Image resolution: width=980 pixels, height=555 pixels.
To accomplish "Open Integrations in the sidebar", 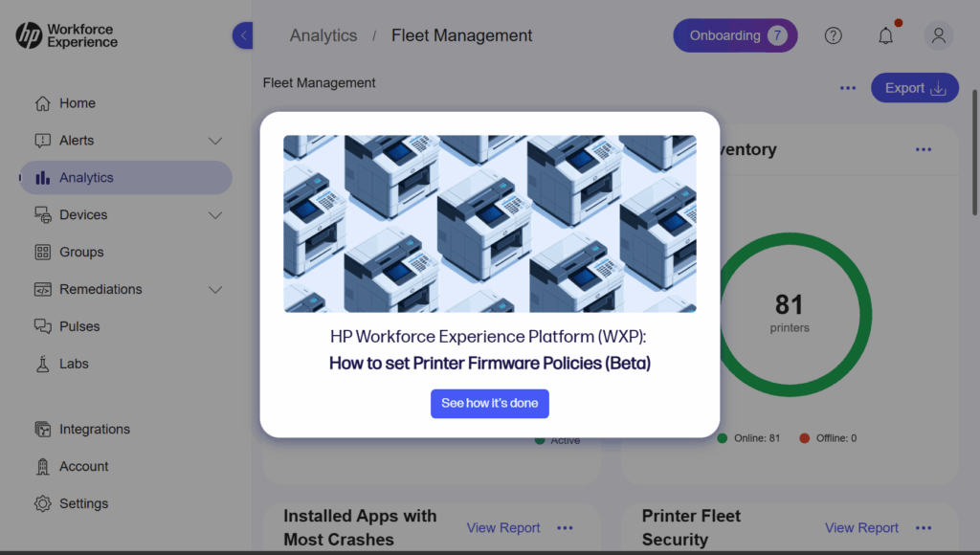I will coord(94,430).
